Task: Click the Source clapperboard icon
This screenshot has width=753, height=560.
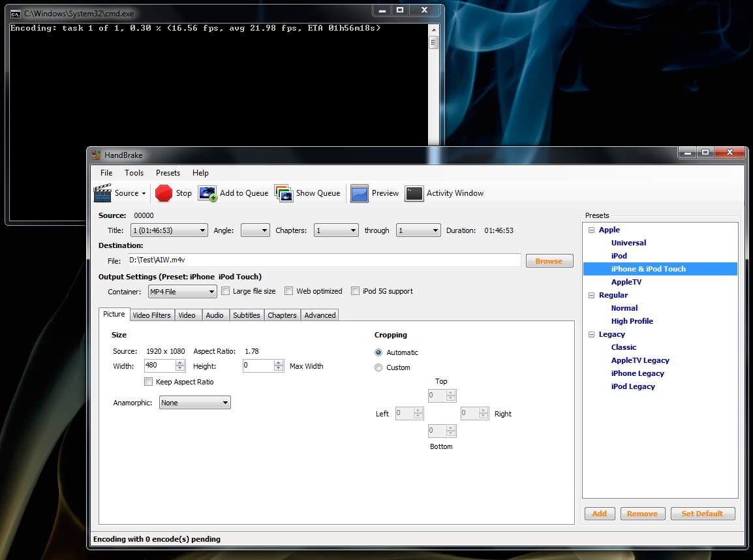Action: tap(102, 193)
